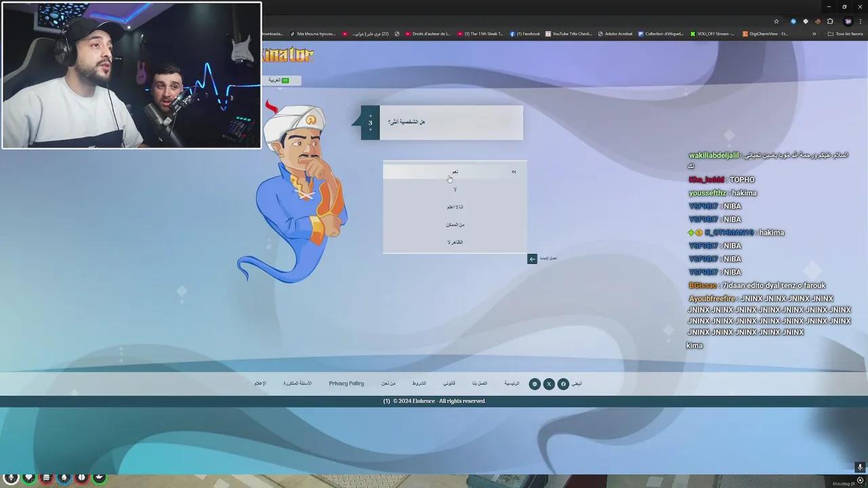Click the green heart health HUD icon
This screenshot has width=868, height=488.
28,478
